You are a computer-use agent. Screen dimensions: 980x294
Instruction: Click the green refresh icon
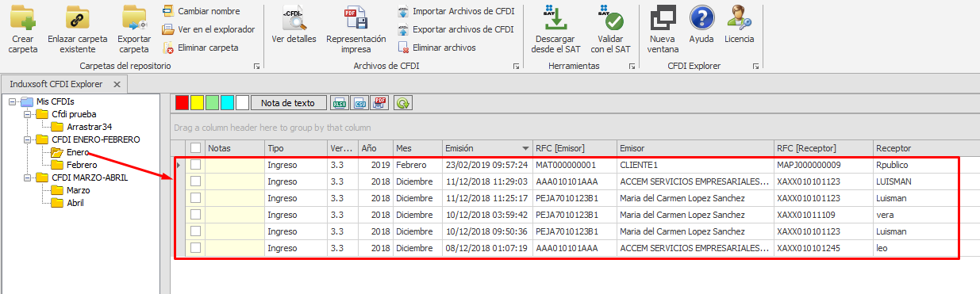(x=403, y=102)
